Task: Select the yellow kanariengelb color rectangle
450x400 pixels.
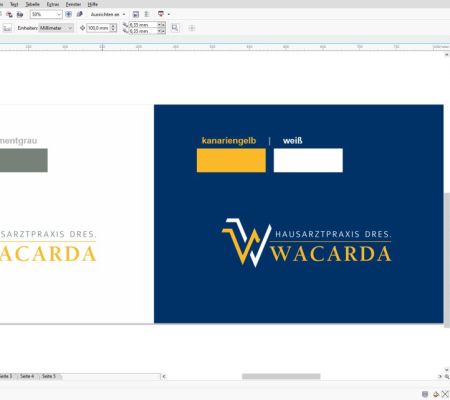Action: [231, 160]
